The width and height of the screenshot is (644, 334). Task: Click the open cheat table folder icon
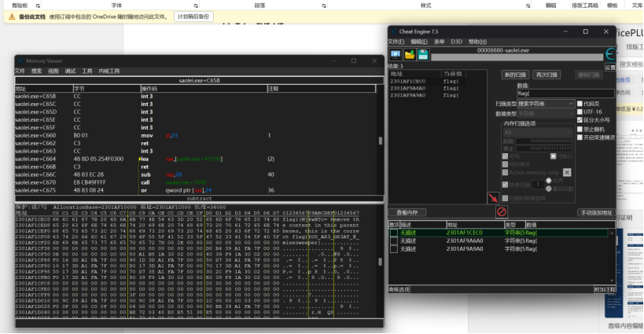[410, 54]
